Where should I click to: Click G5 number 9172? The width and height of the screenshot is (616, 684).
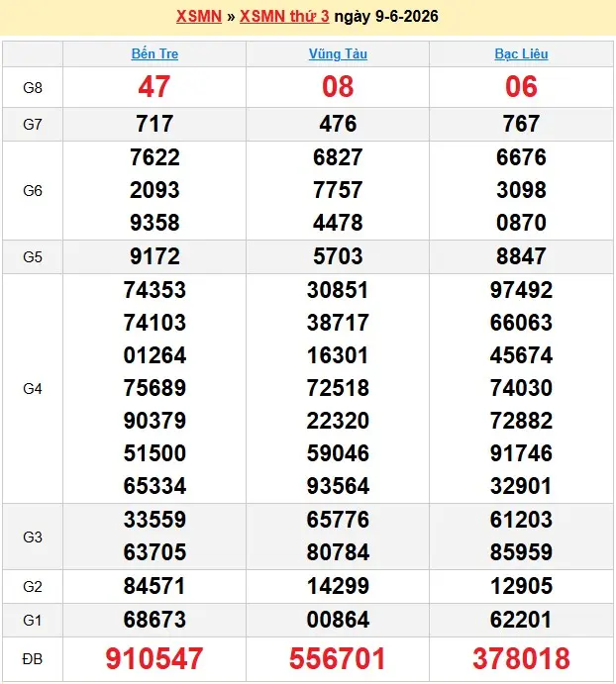pyautogui.click(x=154, y=256)
